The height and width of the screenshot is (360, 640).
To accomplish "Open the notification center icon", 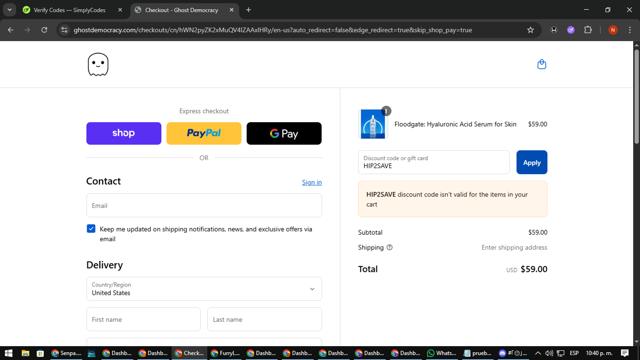I will pos(624,353).
